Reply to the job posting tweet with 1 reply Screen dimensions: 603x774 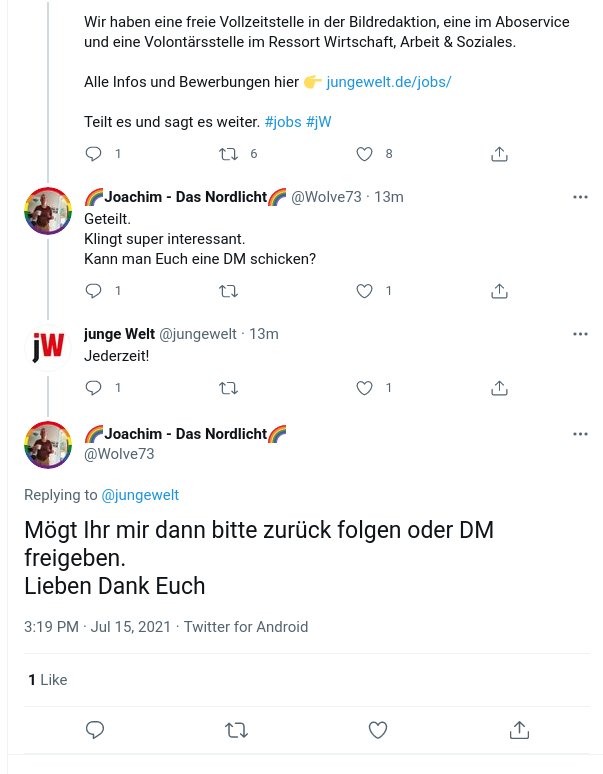(94, 154)
